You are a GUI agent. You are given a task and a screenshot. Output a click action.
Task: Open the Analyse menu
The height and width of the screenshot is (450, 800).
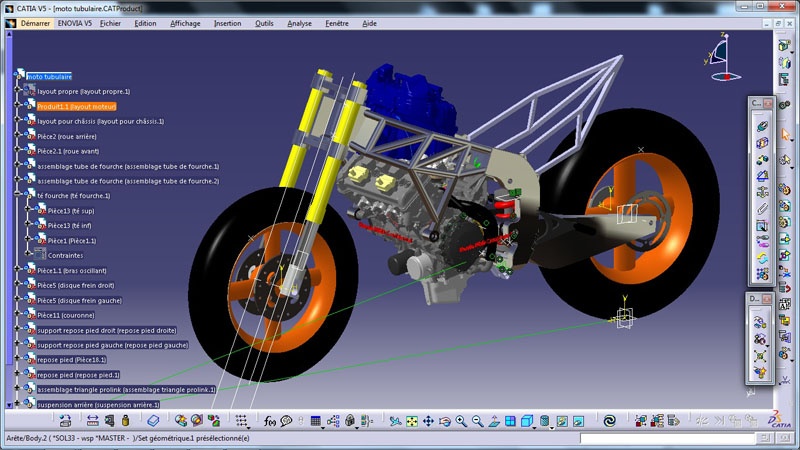tap(299, 23)
